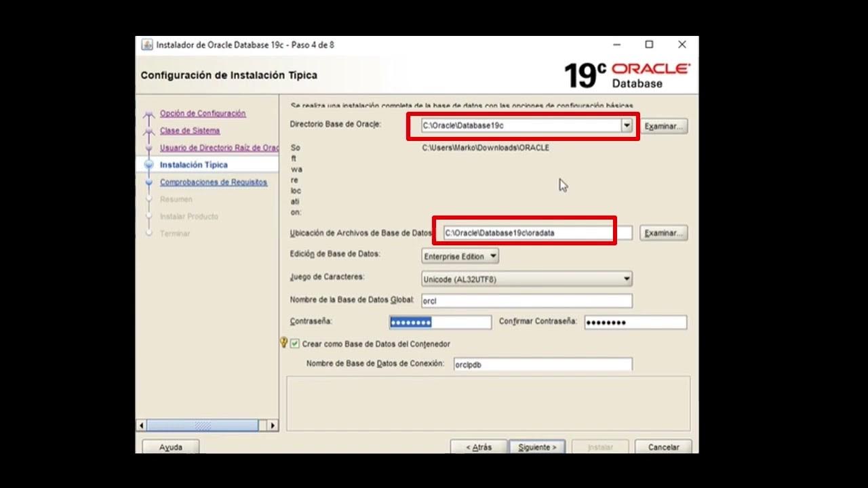Viewport: 868px width, 488px height.
Task: Open the Juego de Caracteres dropdown
Action: point(527,279)
